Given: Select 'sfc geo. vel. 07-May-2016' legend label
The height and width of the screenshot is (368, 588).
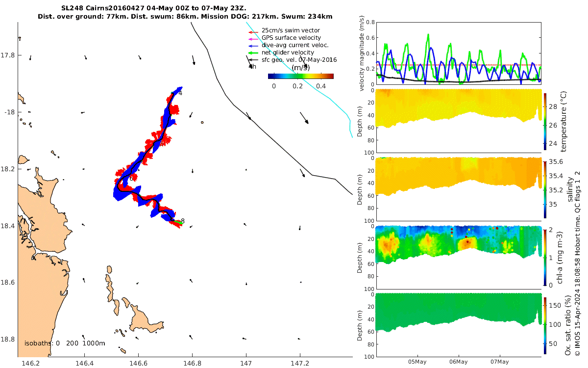Looking at the screenshot, I should pyautogui.click(x=299, y=60).
